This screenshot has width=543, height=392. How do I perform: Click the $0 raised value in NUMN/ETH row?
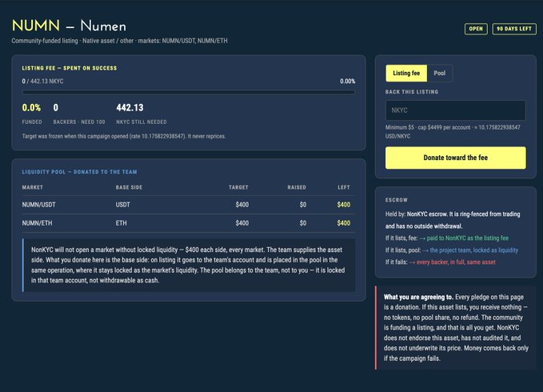[x=303, y=223]
